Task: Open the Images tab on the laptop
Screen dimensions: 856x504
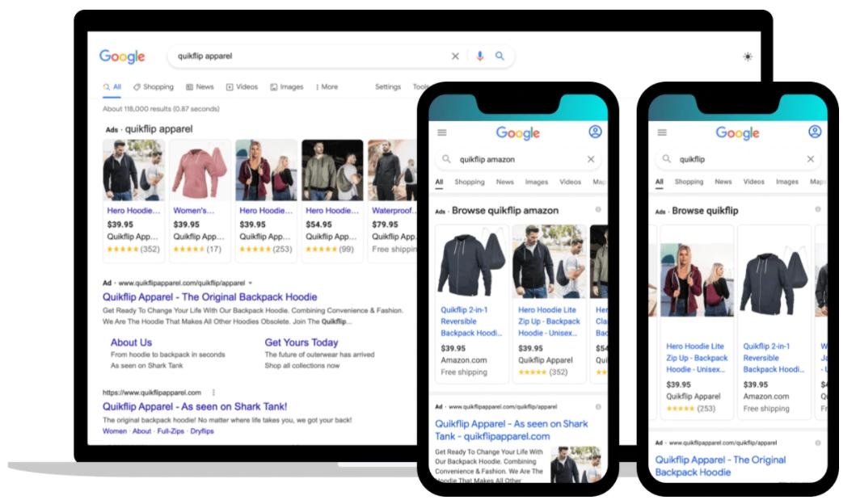Action: [x=287, y=86]
